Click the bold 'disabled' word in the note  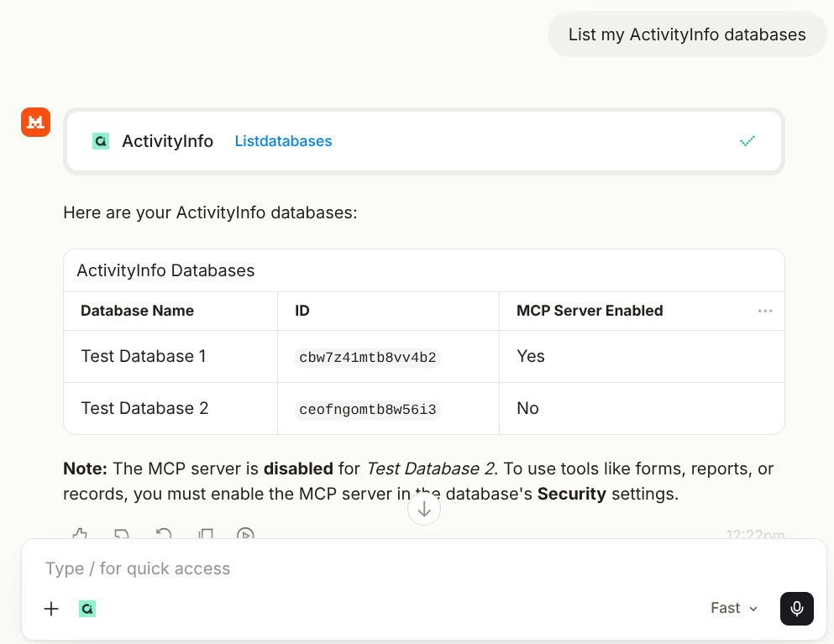pyautogui.click(x=298, y=469)
